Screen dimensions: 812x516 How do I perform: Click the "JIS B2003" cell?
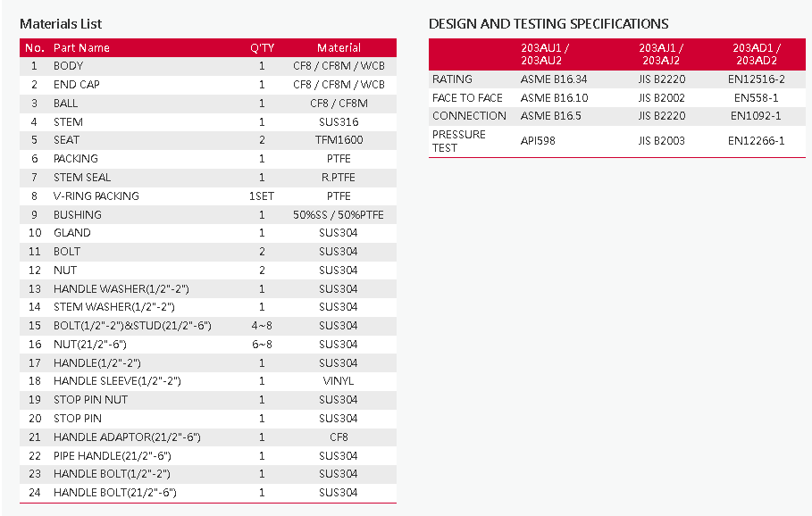661,141
